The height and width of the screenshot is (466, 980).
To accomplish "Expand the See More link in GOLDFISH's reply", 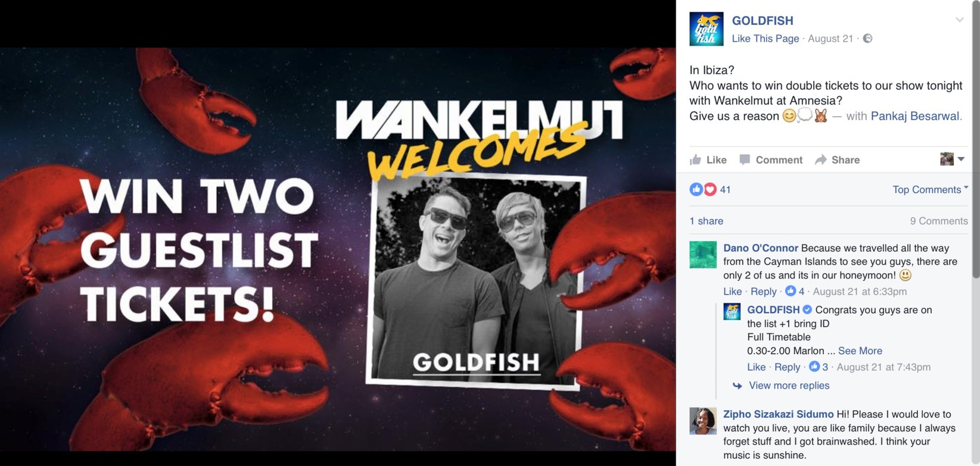I will (860, 351).
